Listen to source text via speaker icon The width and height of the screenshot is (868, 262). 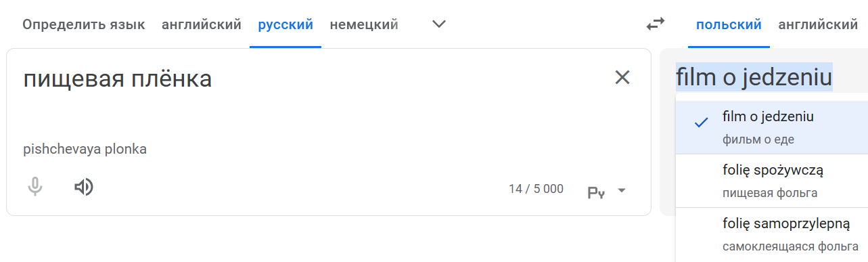pyautogui.click(x=84, y=188)
